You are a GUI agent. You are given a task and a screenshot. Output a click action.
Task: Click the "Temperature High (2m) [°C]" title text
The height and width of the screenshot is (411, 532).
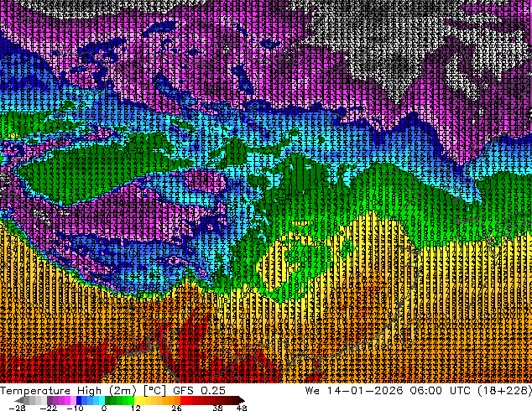83,390
